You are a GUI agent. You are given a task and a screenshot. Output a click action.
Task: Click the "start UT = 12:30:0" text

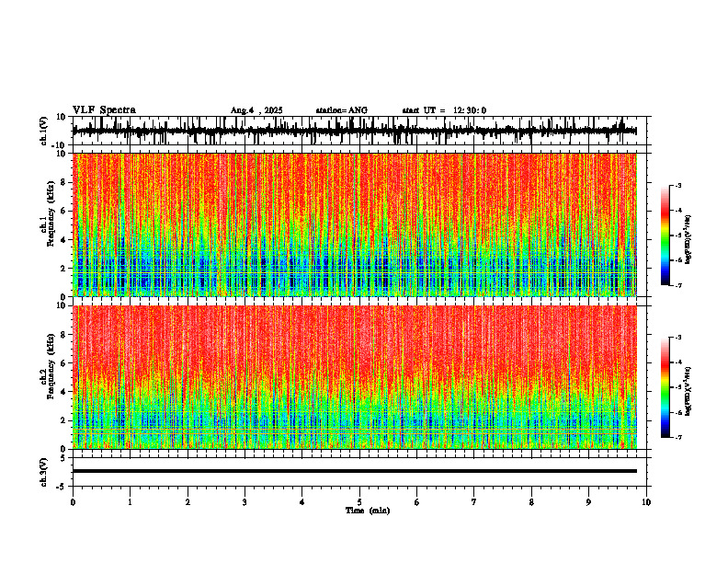(444, 110)
